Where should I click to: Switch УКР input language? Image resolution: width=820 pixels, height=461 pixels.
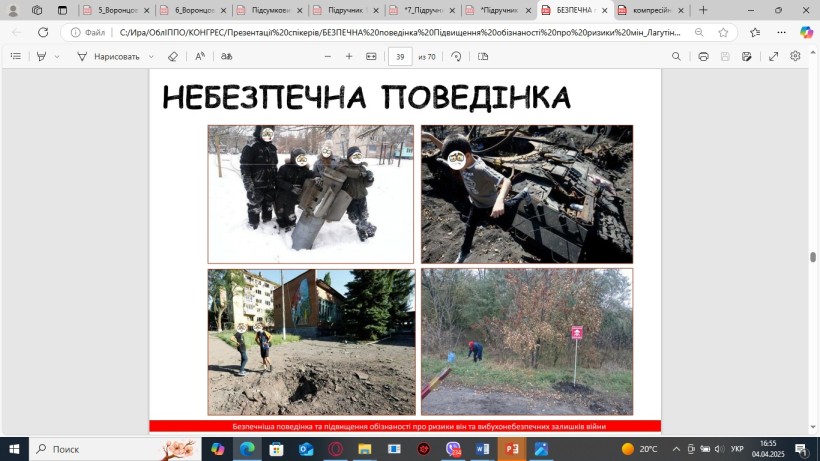click(737, 449)
